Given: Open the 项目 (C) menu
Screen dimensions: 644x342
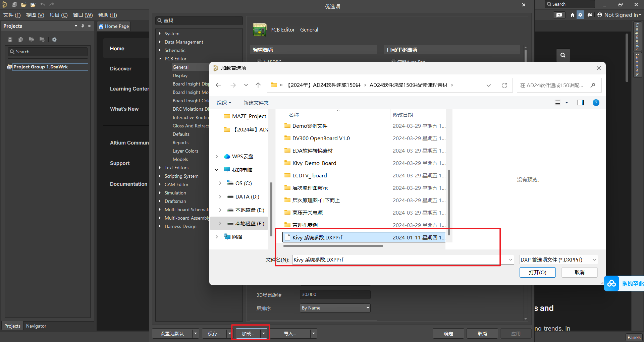Looking at the screenshot, I should click(59, 15).
